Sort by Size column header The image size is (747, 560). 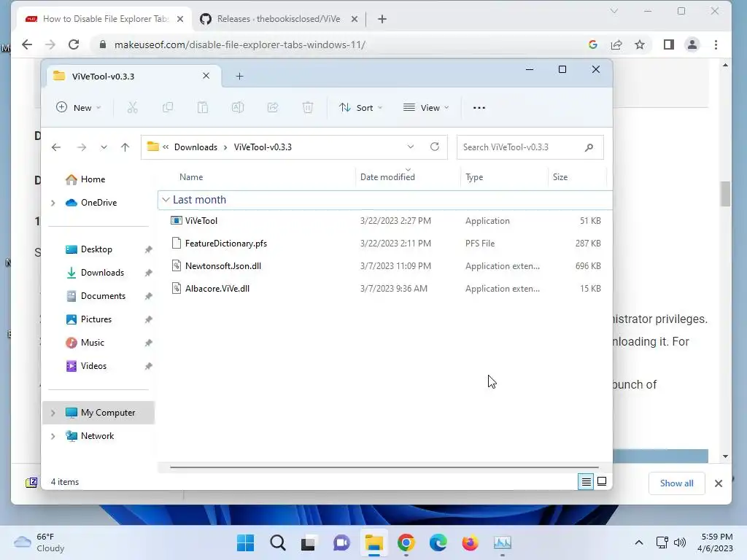click(560, 177)
